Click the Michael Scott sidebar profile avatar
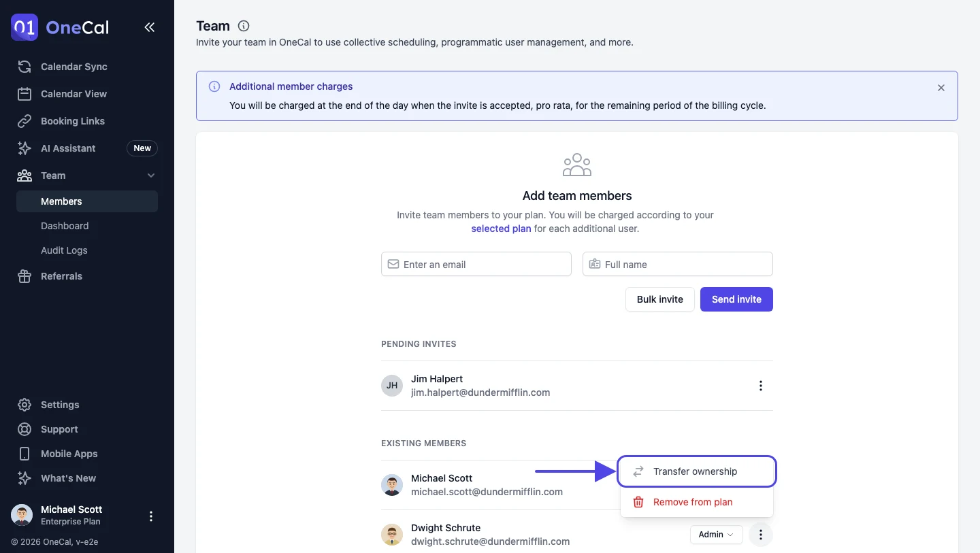This screenshot has height=553, width=980. pos(22,516)
